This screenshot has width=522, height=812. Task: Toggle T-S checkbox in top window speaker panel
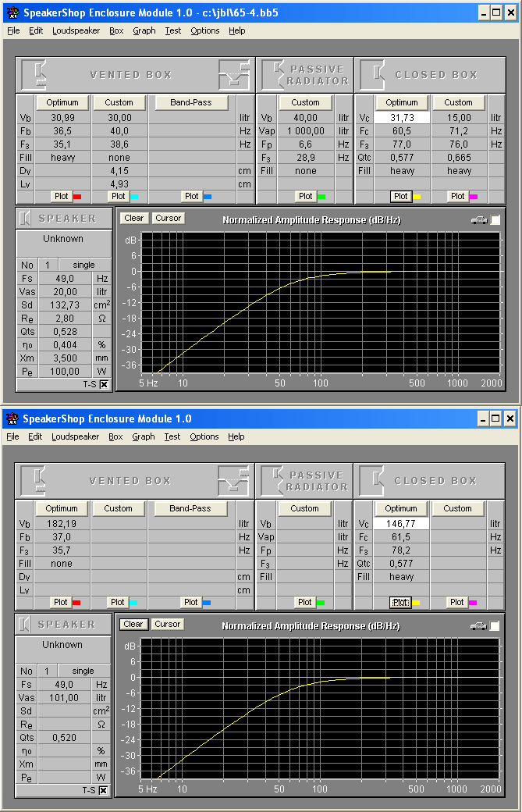104,384
